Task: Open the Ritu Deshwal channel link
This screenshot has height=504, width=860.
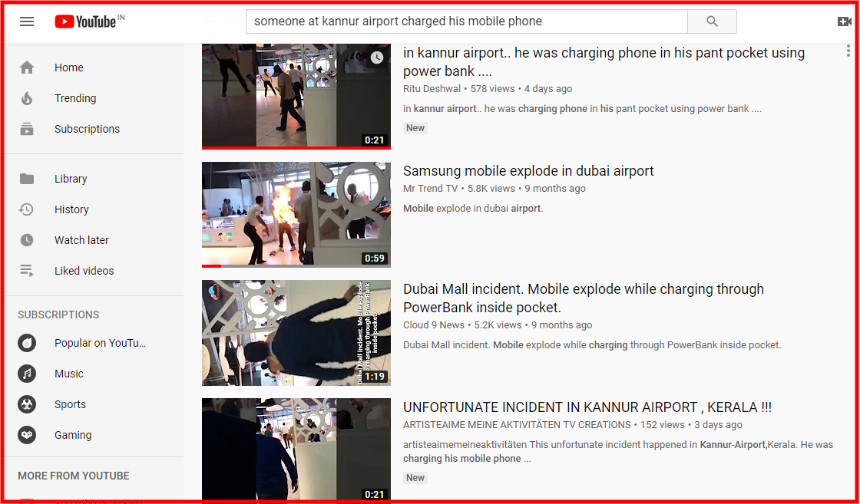Action: point(432,89)
